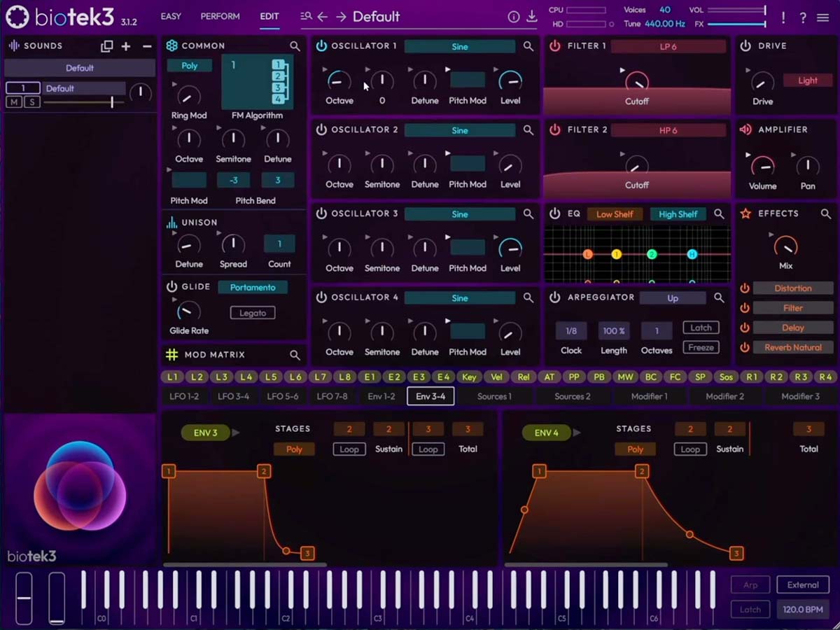This screenshot has height=630, width=840.
Task: Toggle Oscillator 4 power button
Action: (321, 297)
